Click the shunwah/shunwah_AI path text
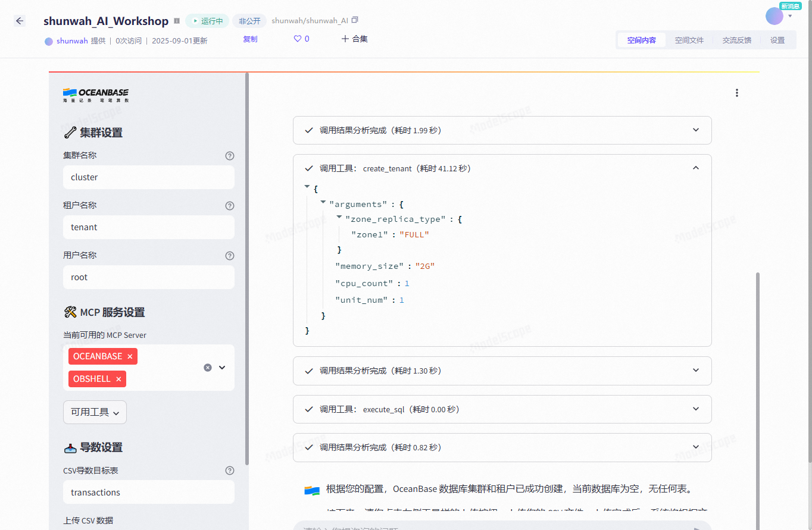Screen dimensions: 812x530 click(310, 21)
